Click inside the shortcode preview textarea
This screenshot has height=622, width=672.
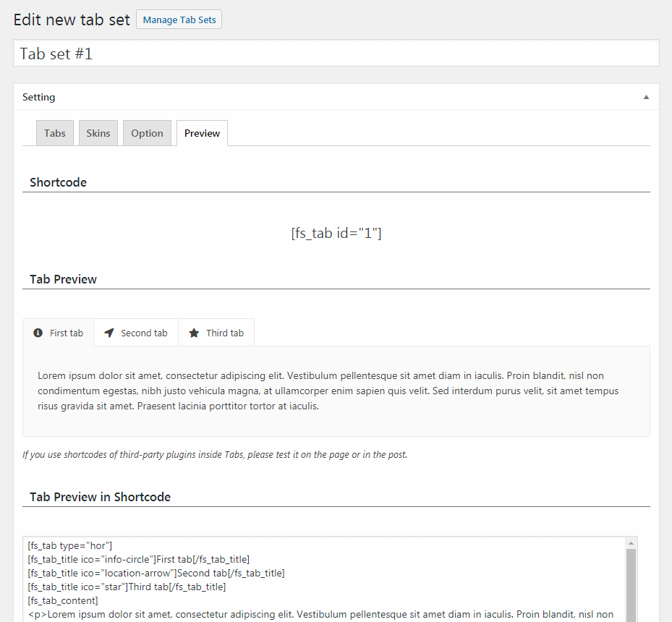click(326, 579)
